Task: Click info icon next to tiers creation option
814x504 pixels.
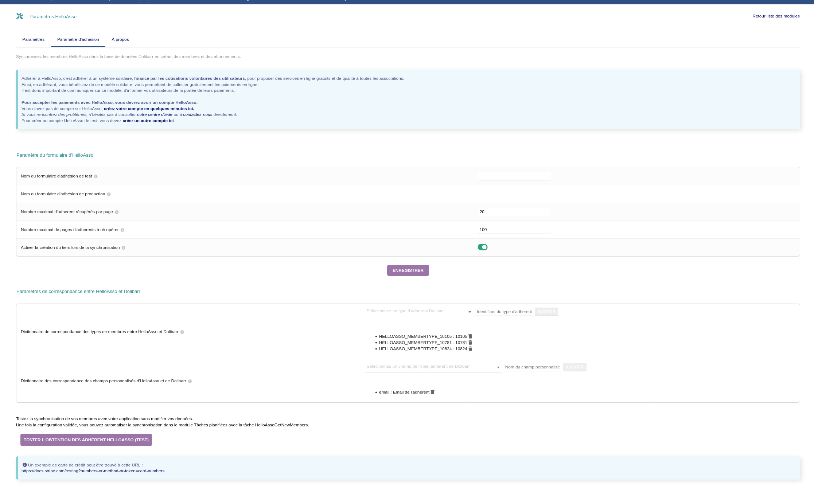Action: click(x=124, y=248)
